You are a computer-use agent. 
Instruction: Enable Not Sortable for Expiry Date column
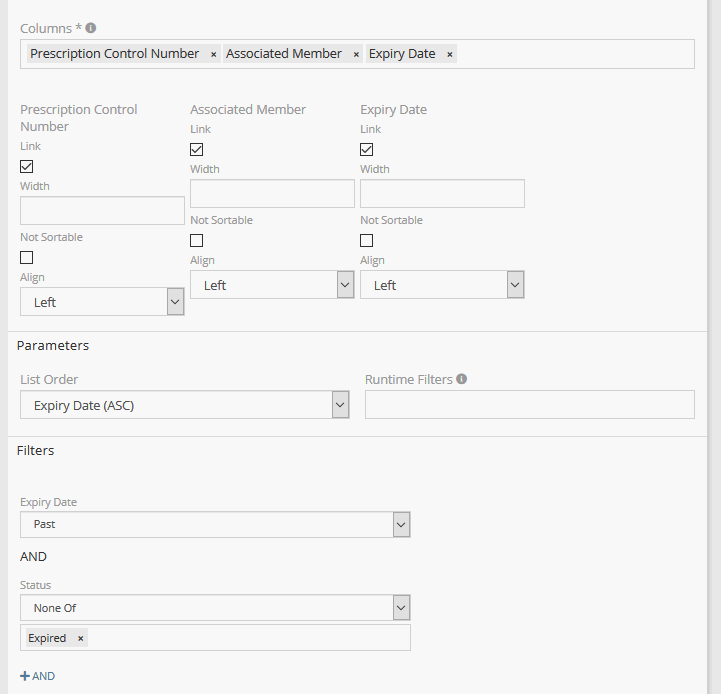(367, 241)
